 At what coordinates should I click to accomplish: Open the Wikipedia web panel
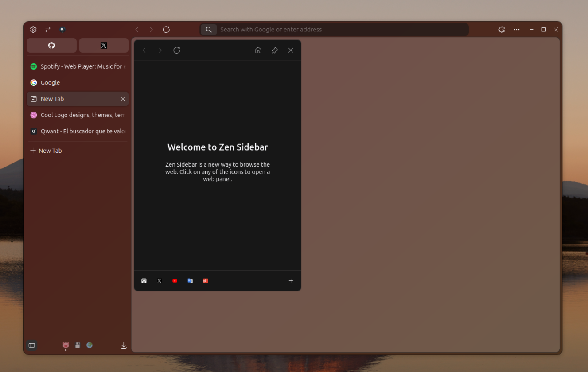click(x=144, y=280)
